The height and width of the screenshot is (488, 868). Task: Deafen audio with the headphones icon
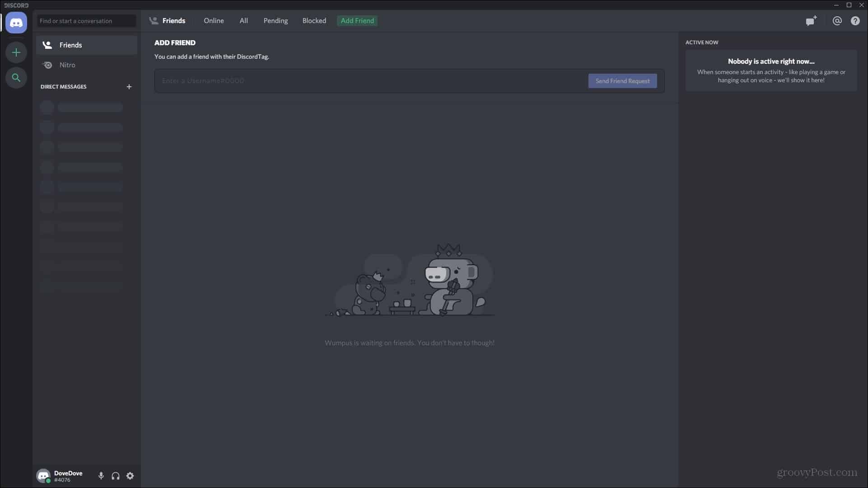115,476
